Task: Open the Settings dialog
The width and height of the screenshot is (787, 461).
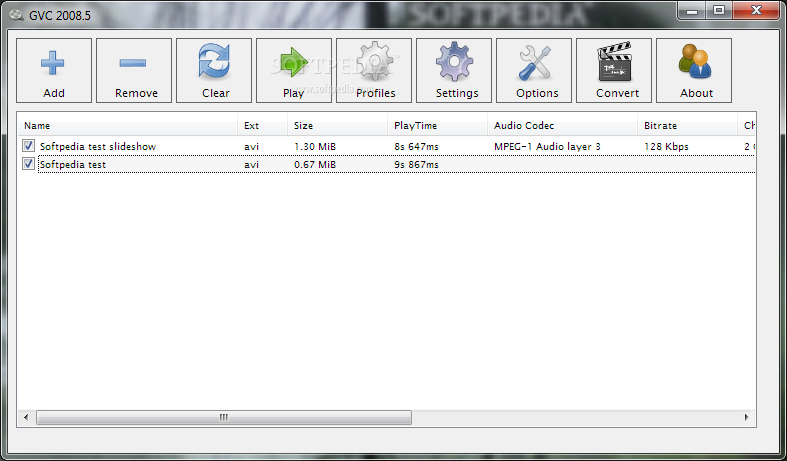Action: 454,70
